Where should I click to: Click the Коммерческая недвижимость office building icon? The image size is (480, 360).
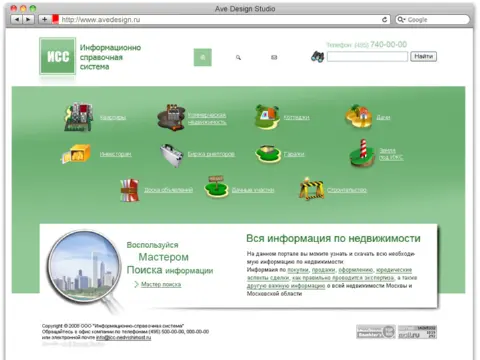(x=171, y=118)
